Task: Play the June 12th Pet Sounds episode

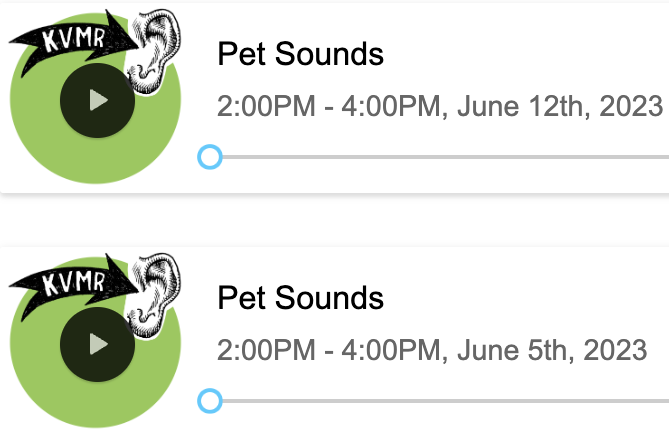Action: pyautogui.click(x=97, y=100)
